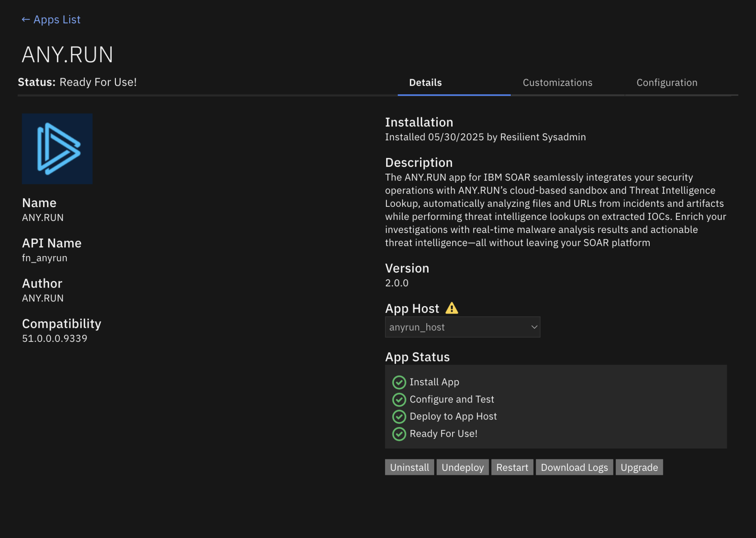756x538 pixels.
Task: Restart the app with Restart button
Action: pos(512,467)
